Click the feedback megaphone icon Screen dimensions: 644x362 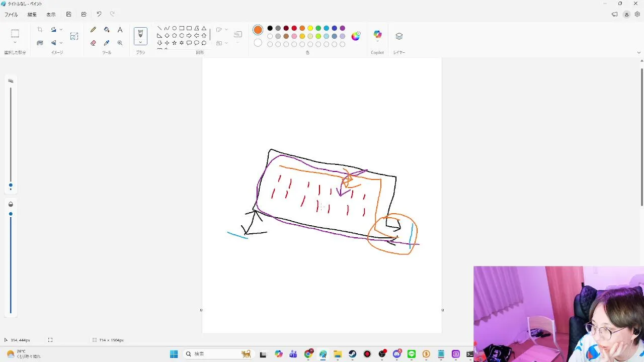[614, 15]
